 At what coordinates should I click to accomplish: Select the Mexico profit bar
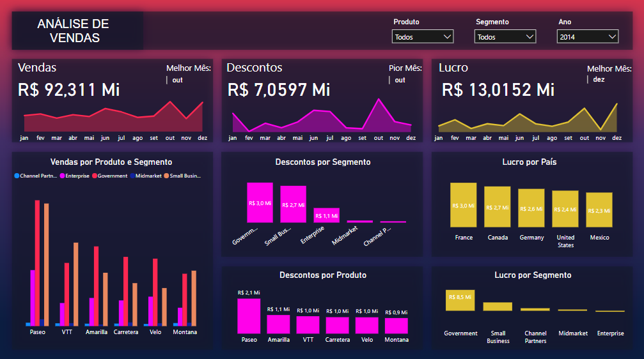[599, 210]
